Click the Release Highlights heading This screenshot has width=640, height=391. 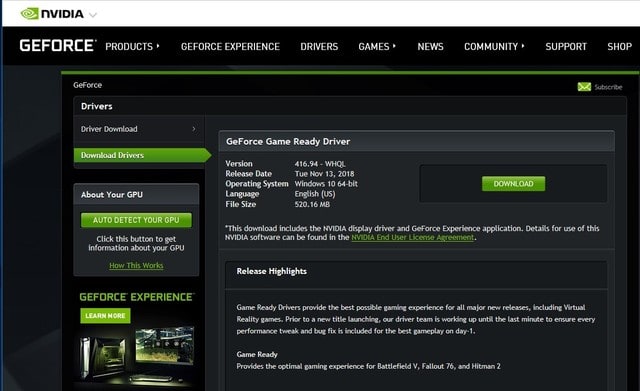tap(271, 271)
